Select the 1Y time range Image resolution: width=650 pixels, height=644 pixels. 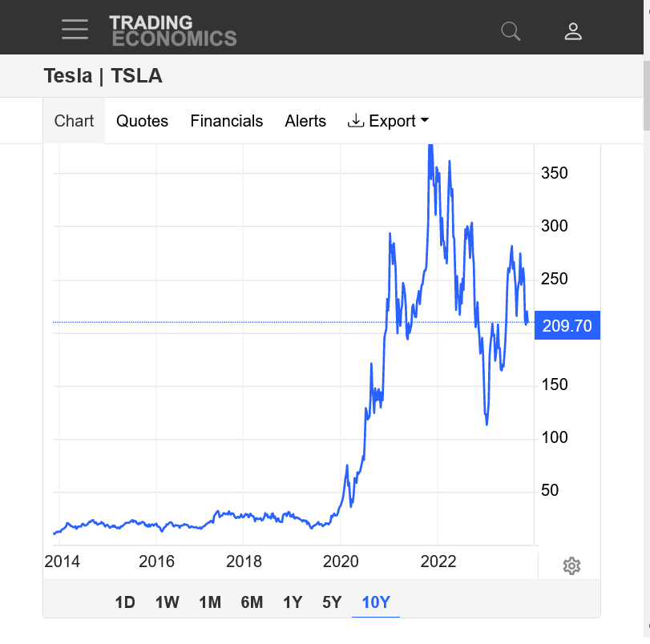[293, 602]
